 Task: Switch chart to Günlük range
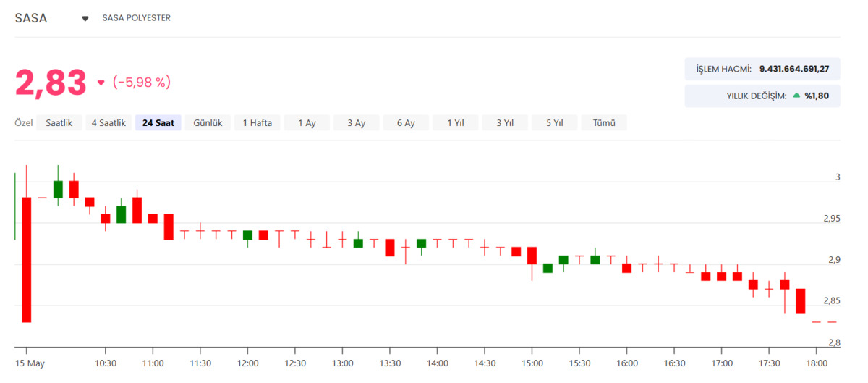[x=208, y=123]
